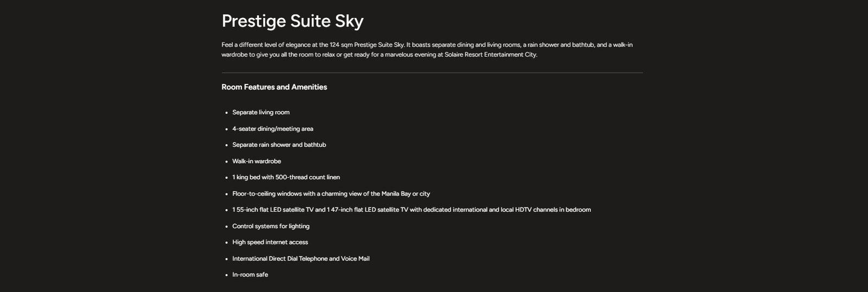Click 1 king bed with 500-thread linen
The height and width of the screenshot is (292, 868).
286,177
